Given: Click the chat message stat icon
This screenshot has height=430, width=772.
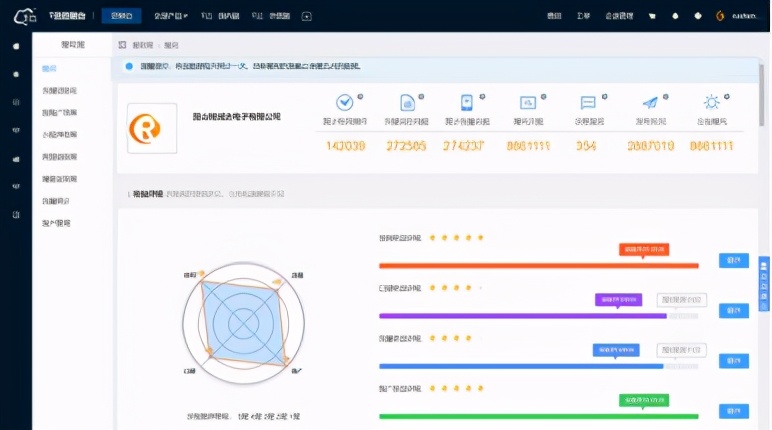Looking at the screenshot, I should [x=588, y=102].
